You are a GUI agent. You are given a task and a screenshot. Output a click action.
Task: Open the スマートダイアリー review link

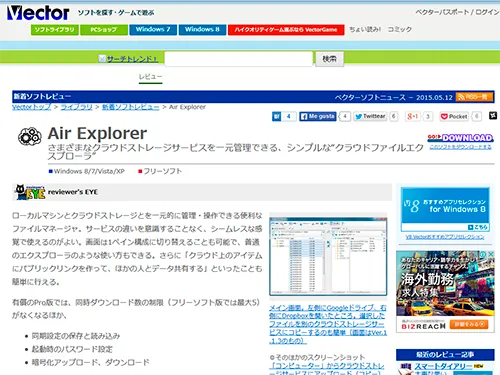tap(443, 366)
